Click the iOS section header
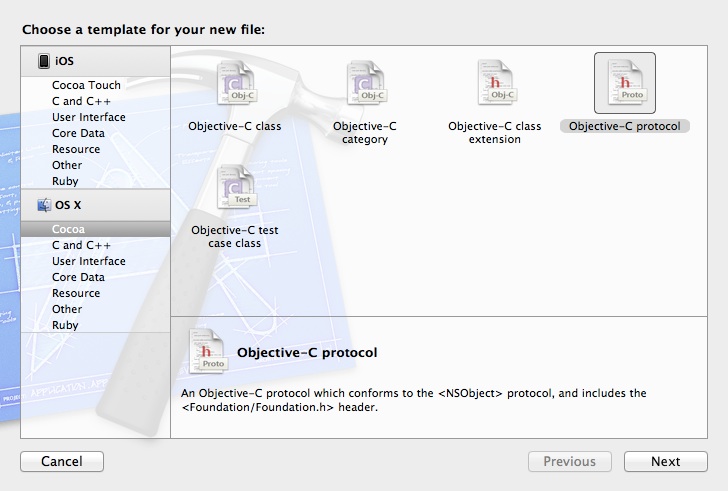This screenshot has height=491, width=728. click(x=96, y=61)
